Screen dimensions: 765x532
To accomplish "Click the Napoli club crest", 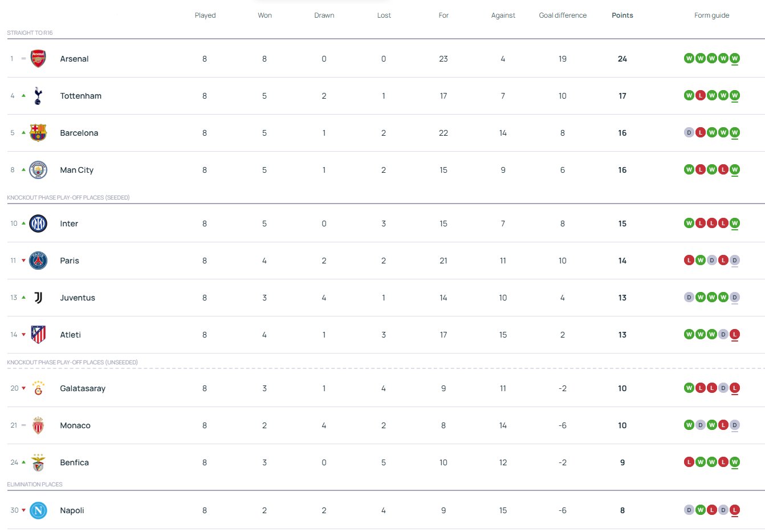I will point(38,510).
